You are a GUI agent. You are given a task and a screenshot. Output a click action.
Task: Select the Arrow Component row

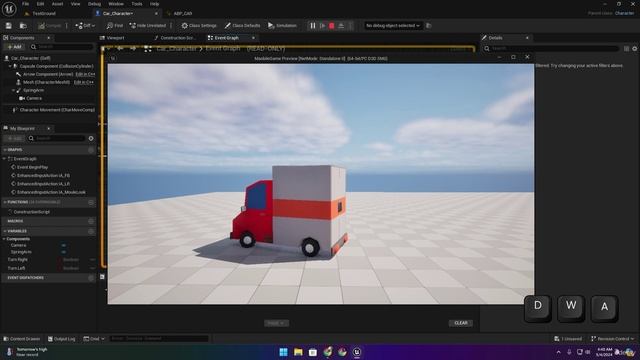coord(48,74)
